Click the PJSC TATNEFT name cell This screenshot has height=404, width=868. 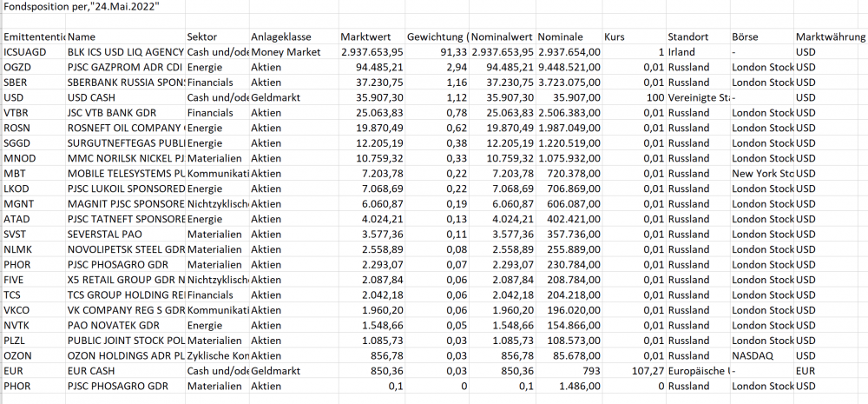coord(125,219)
